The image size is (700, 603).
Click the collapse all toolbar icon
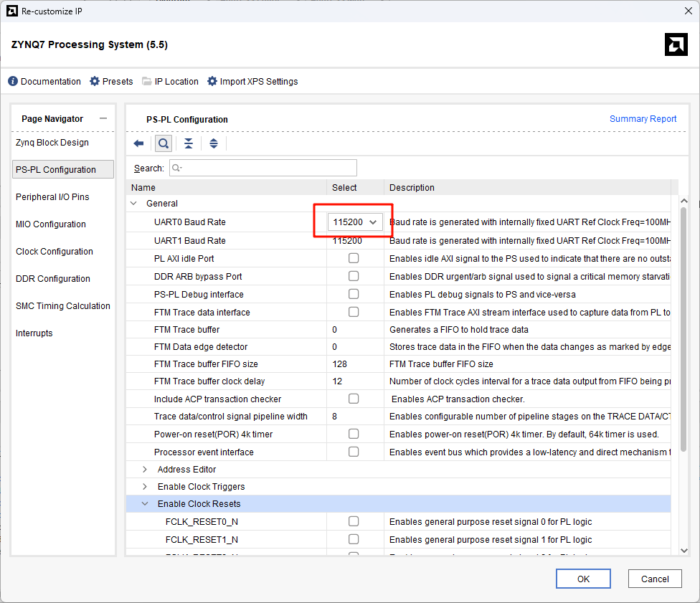(189, 143)
